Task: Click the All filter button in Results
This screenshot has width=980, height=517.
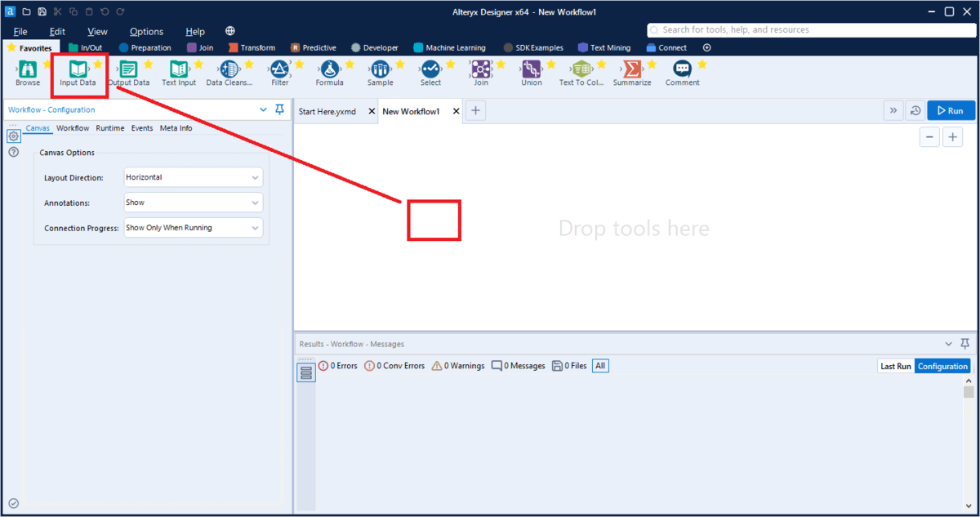Action: coord(600,366)
